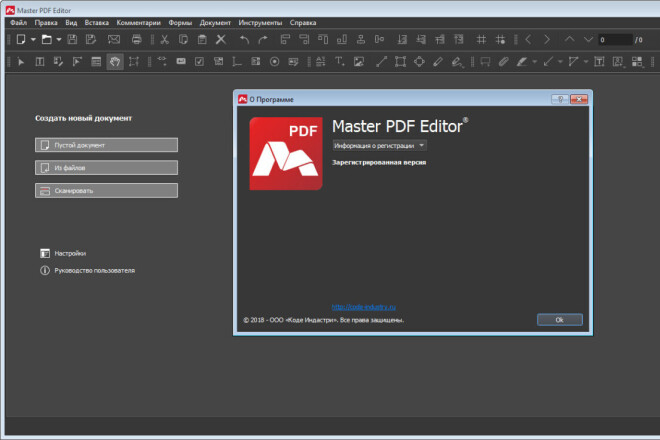Select the sticky note comment tool
The width and height of the screenshot is (660, 440).
(485, 62)
